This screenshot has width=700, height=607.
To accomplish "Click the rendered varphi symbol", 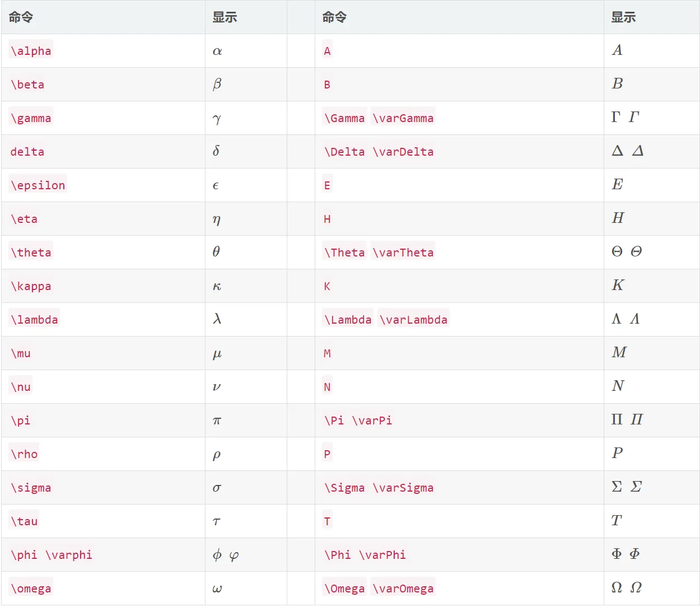I will [234, 555].
